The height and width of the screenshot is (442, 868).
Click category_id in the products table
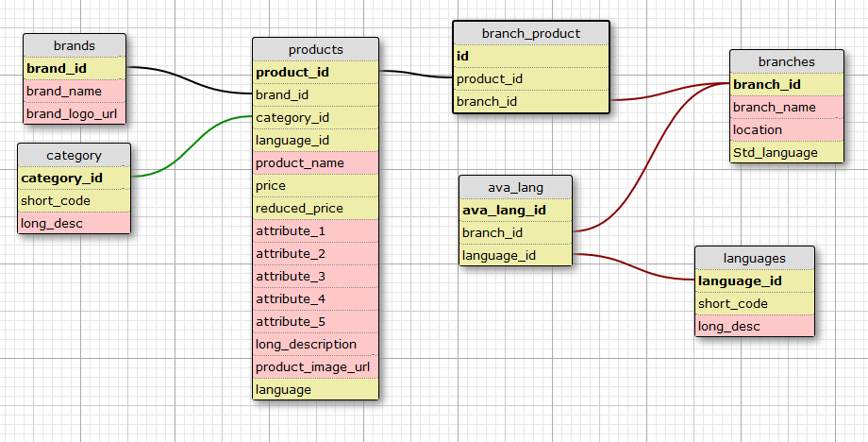tap(315, 117)
